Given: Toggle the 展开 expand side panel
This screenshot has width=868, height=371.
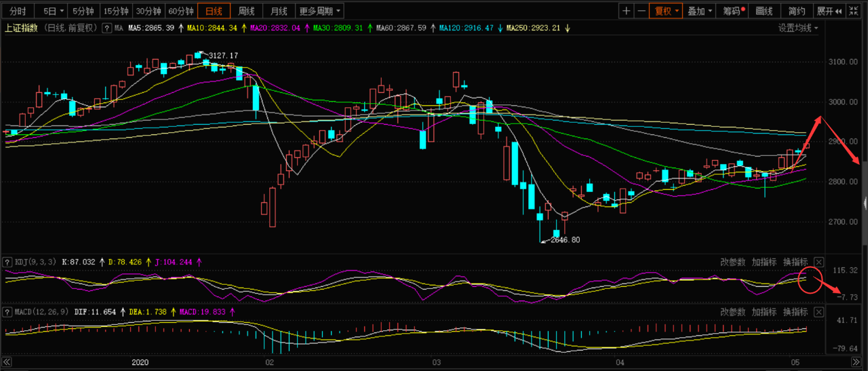Looking at the screenshot, I should click(829, 11).
